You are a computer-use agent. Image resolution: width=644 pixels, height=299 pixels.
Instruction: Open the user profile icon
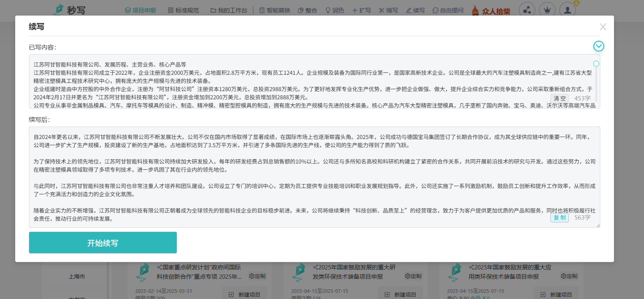pos(568,10)
